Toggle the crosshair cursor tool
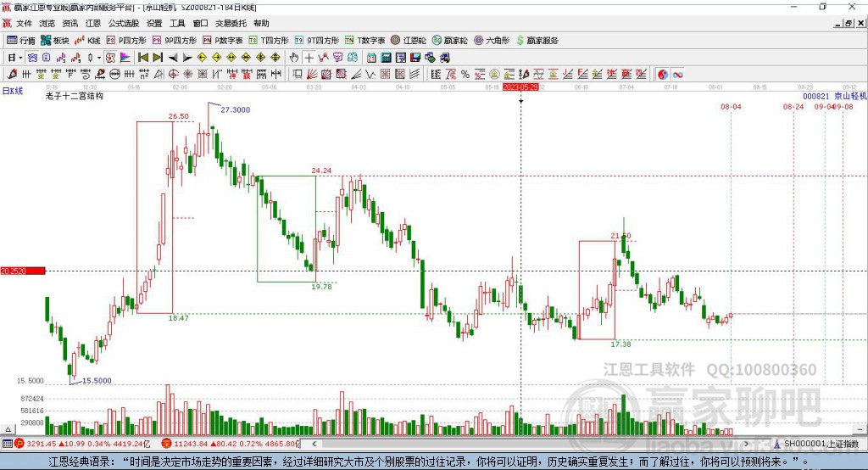This screenshot has height=470, width=868. pos(309,58)
